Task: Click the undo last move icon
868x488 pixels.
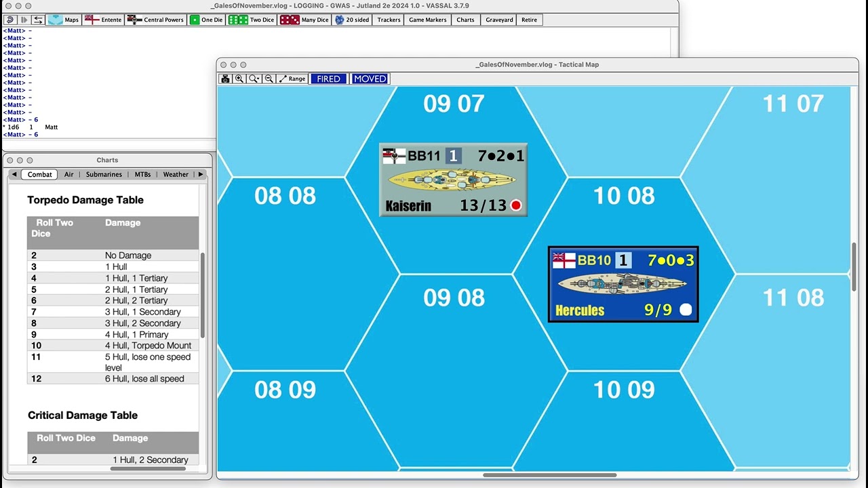Action: [10, 20]
